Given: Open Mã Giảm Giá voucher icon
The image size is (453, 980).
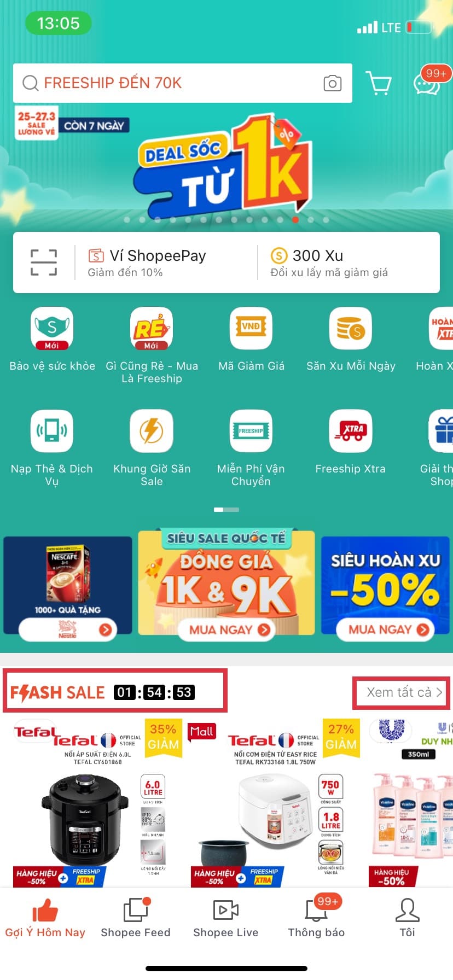Looking at the screenshot, I should click(251, 328).
